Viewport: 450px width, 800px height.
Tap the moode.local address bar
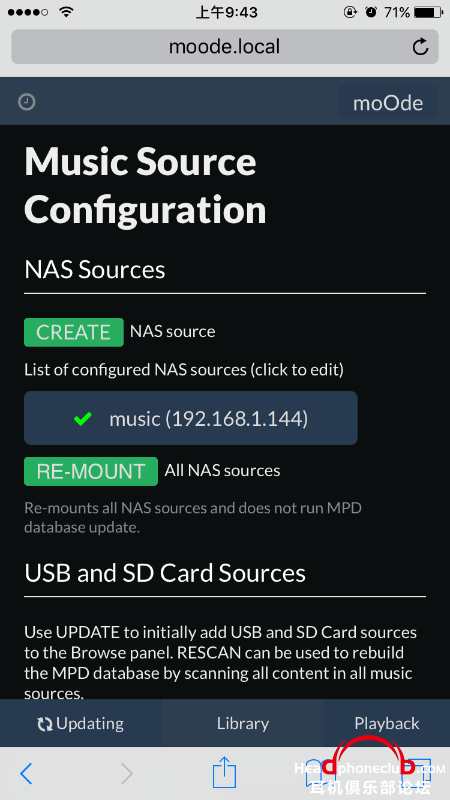(x=225, y=47)
